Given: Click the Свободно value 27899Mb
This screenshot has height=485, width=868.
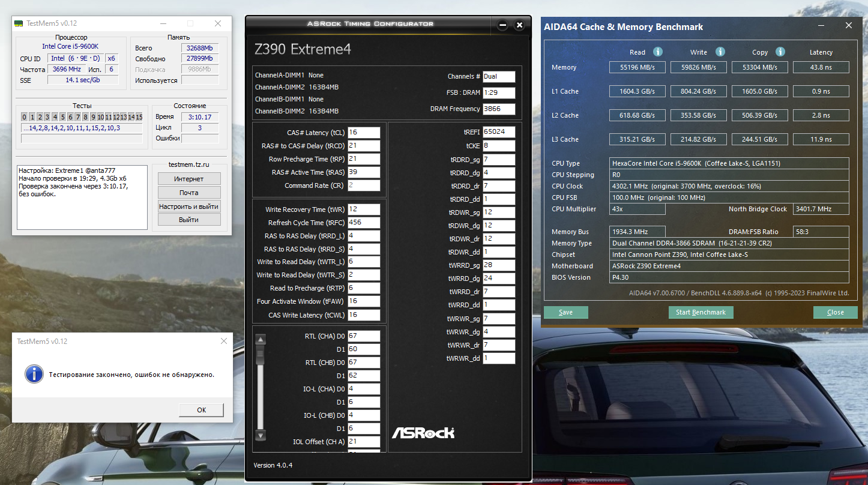Looking at the screenshot, I should coord(200,59).
